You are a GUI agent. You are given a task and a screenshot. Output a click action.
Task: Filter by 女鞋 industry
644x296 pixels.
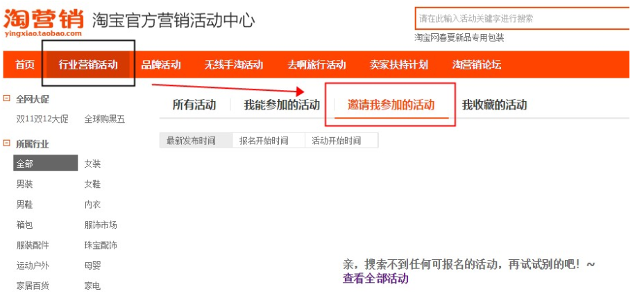92,184
